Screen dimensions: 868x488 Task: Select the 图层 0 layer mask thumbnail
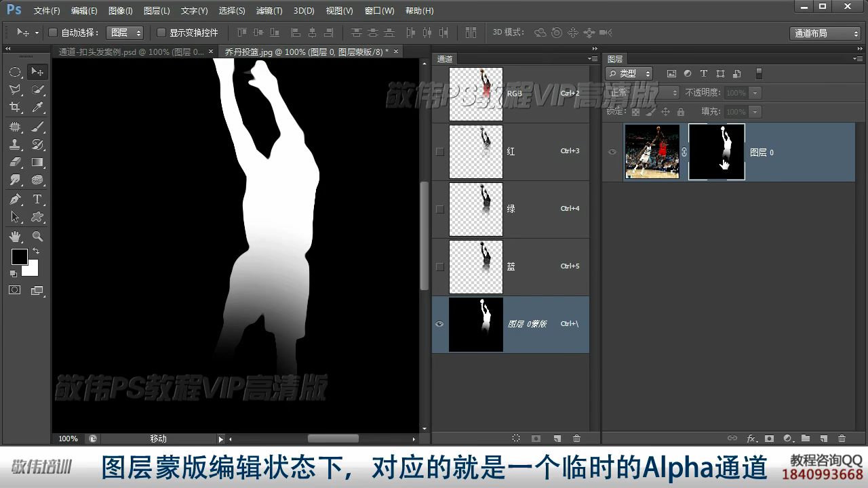tap(717, 152)
